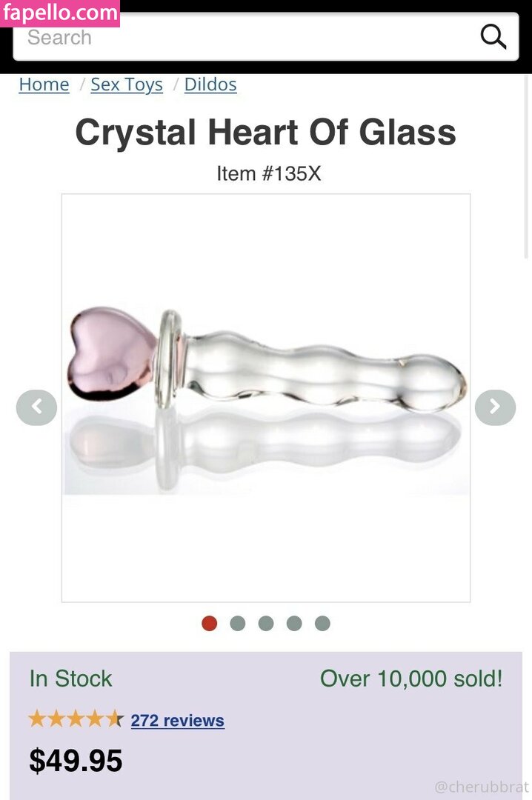
Task: Switch to the fourth carousel image dot
Action: point(294,623)
